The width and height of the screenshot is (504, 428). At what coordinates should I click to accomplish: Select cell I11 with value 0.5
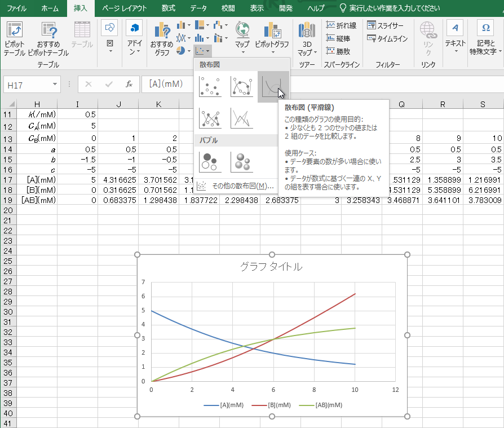(x=77, y=114)
